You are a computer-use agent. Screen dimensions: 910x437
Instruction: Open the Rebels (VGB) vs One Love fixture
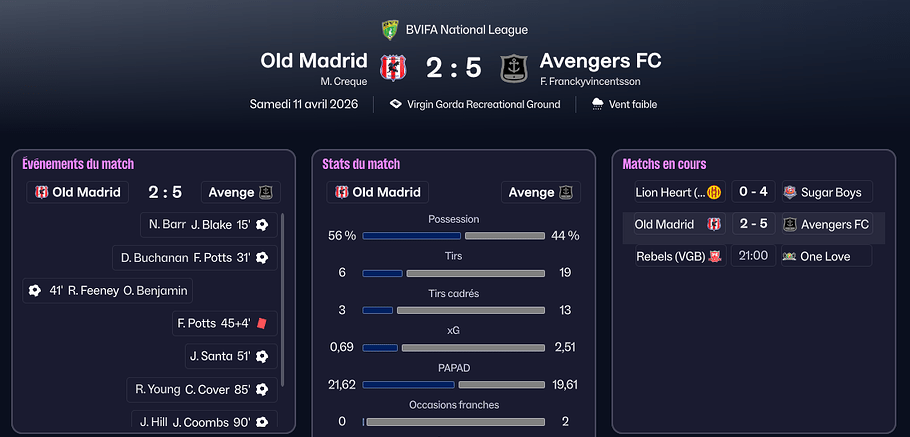tap(751, 256)
